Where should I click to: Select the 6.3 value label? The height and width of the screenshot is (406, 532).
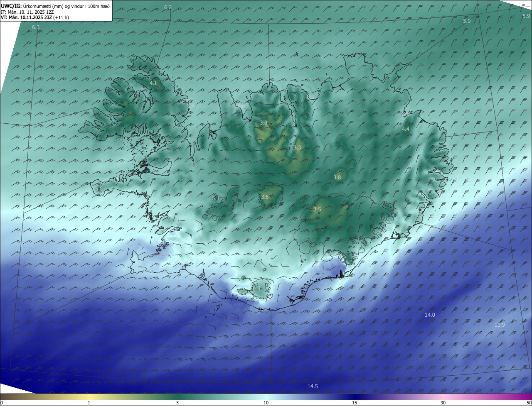pyautogui.click(x=36, y=27)
